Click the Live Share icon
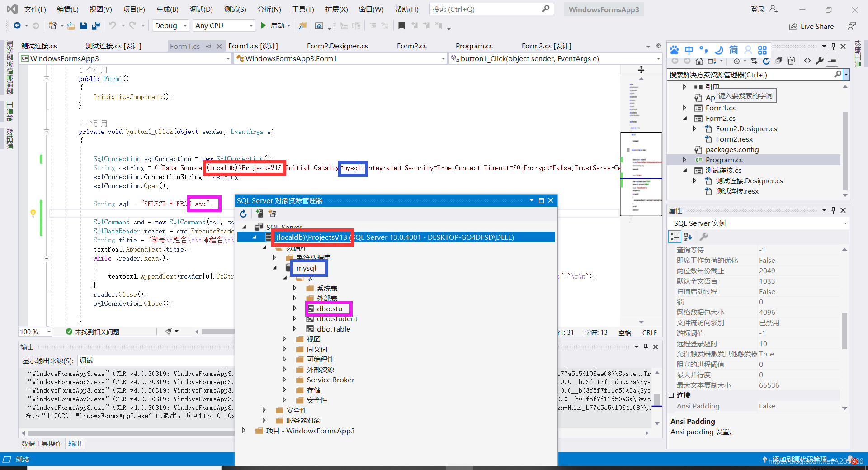This screenshot has width=868, height=470. pyautogui.click(x=793, y=27)
